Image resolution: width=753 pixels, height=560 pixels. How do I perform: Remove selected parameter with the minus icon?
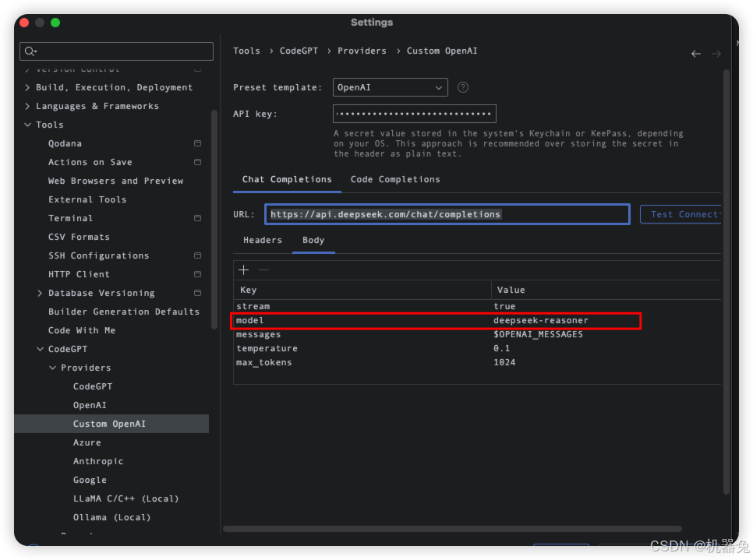pos(263,270)
